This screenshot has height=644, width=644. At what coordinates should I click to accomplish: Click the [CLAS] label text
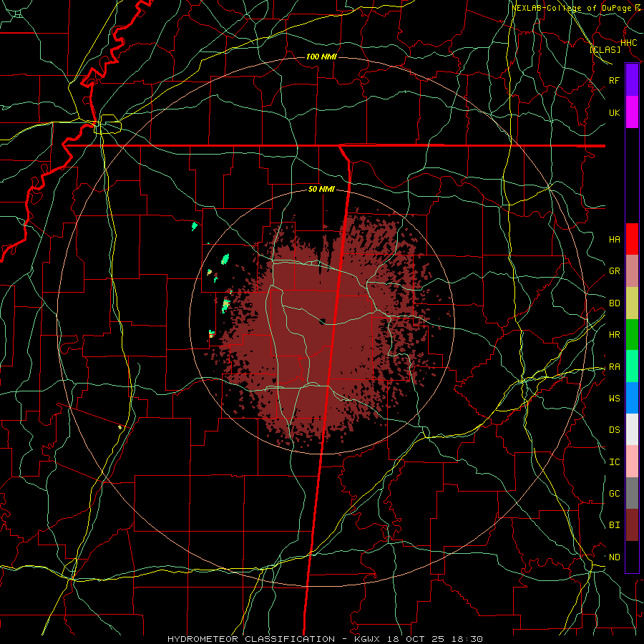pyautogui.click(x=605, y=49)
